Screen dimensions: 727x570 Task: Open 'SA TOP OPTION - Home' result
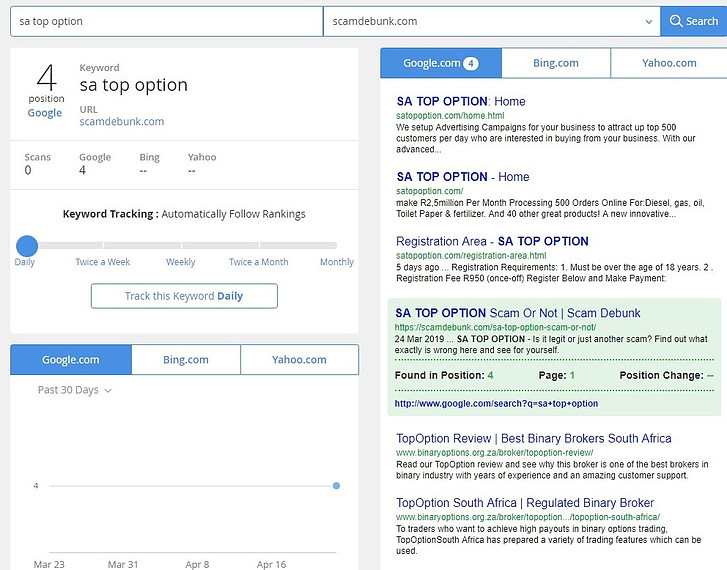tap(463, 177)
